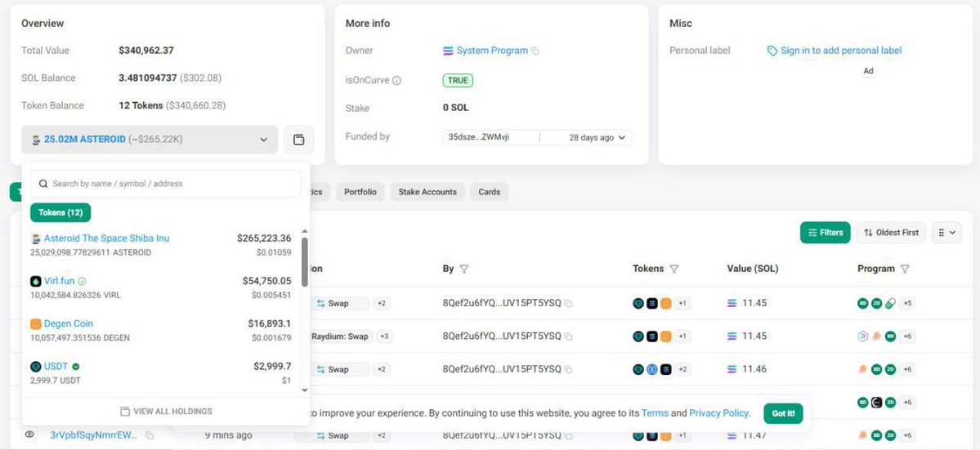
Task: Open the Virl.fun token link
Action: click(x=60, y=282)
